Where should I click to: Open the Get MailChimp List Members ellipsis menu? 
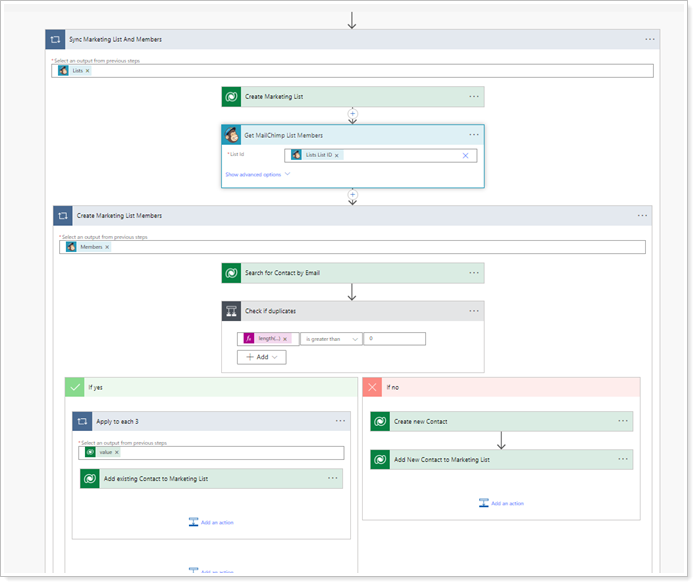pyautogui.click(x=474, y=135)
